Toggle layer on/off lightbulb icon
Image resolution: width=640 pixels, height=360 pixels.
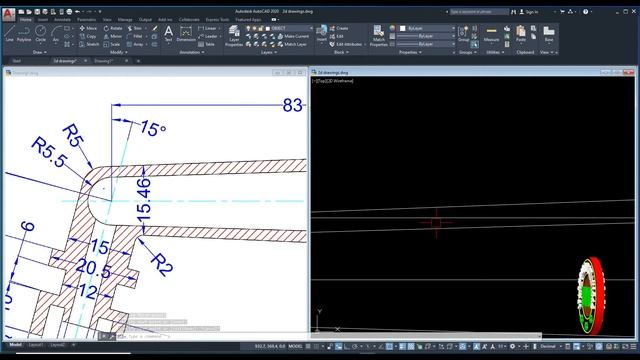point(248,28)
